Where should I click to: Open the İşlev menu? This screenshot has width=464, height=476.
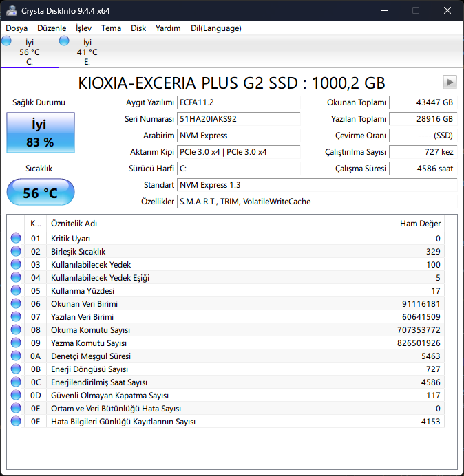point(83,28)
